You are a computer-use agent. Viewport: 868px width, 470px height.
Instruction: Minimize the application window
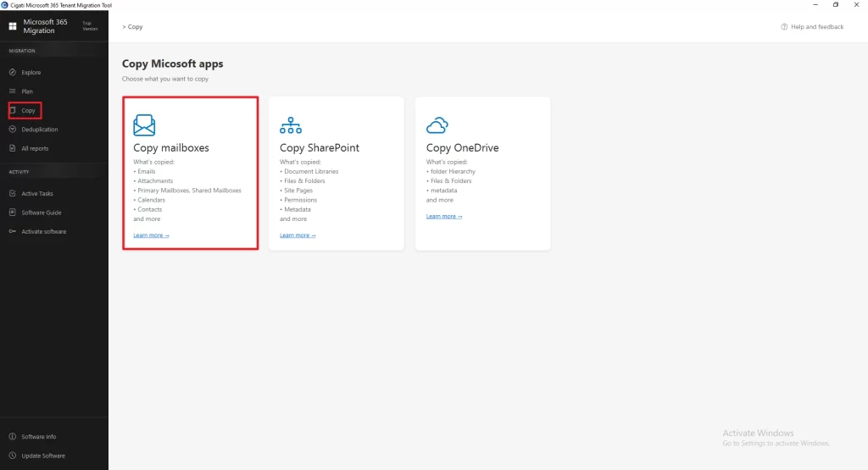pyautogui.click(x=815, y=5)
